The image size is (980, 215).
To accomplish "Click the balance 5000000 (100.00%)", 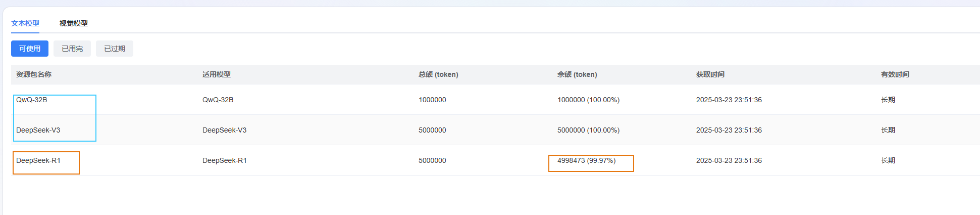I will (x=589, y=130).
